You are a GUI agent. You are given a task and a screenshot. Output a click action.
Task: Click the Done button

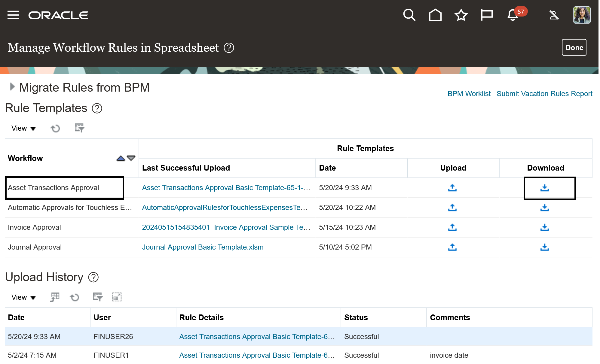(574, 47)
